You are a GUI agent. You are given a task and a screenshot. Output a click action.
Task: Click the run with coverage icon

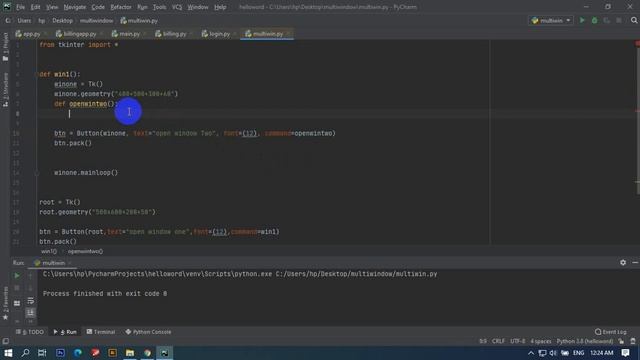click(607, 20)
